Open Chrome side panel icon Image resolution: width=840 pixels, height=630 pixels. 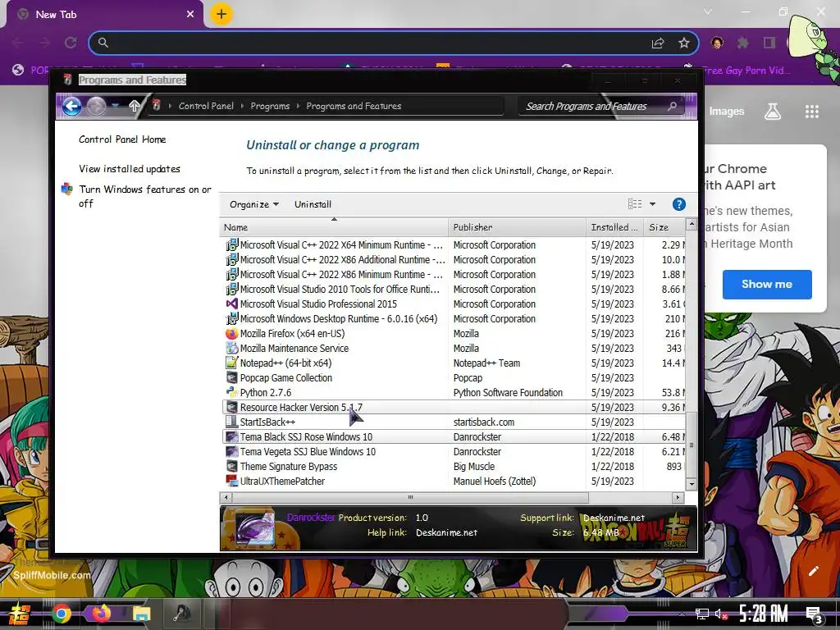769,43
